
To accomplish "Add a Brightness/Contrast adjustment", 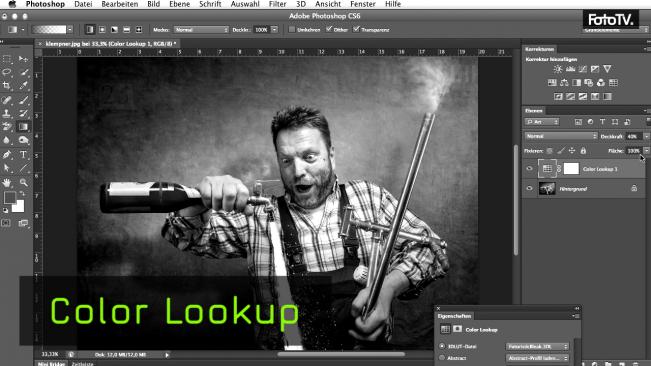I will coord(558,69).
